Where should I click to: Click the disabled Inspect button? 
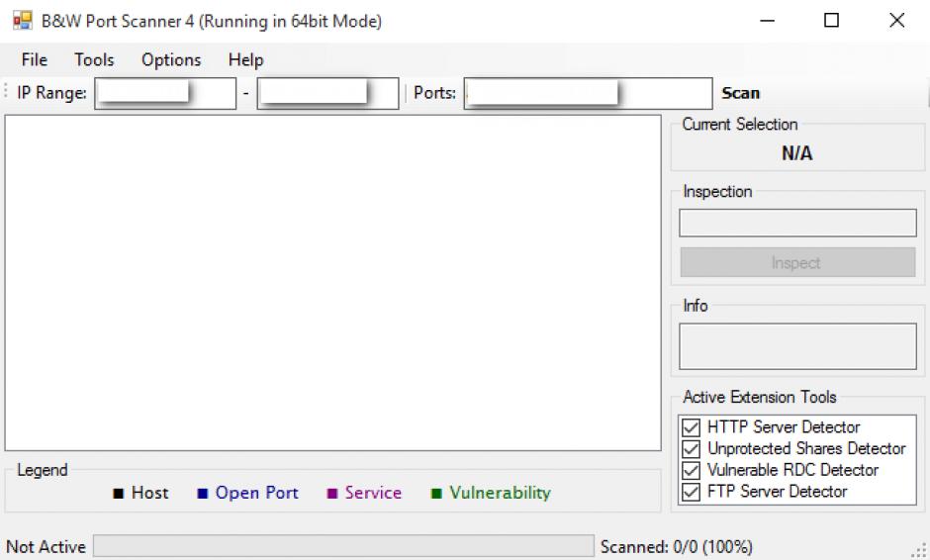point(797,262)
